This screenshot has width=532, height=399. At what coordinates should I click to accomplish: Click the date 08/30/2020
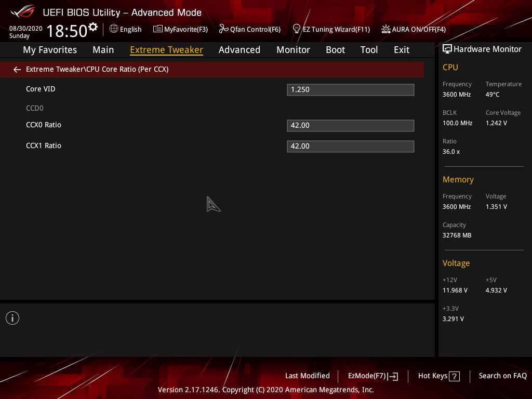click(26, 29)
